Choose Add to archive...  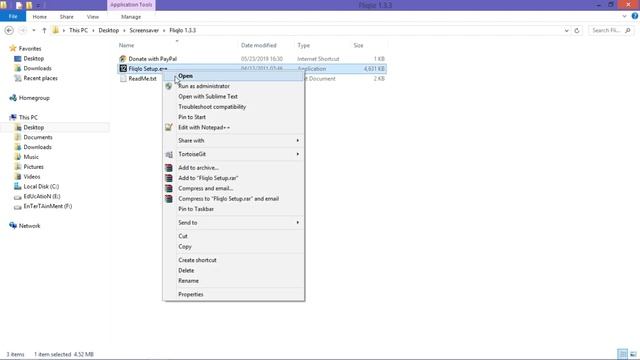pyautogui.click(x=233, y=168)
